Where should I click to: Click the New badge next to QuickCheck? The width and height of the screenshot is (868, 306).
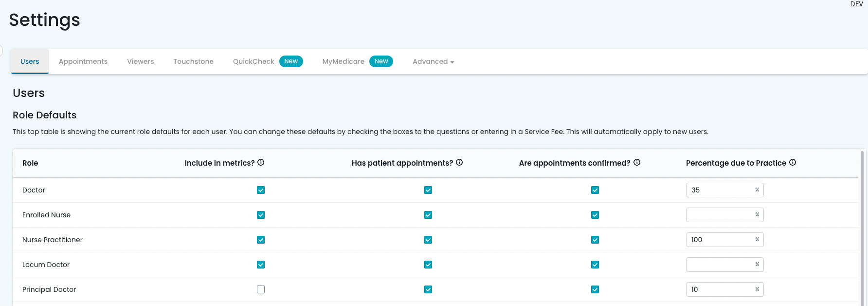pyautogui.click(x=291, y=61)
